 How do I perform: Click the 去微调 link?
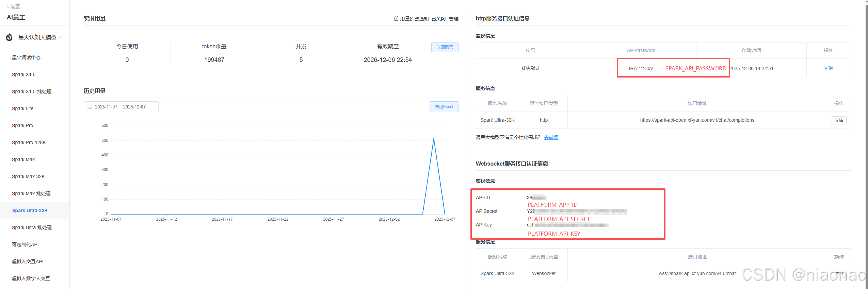pyautogui.click(x=551, y=137)
